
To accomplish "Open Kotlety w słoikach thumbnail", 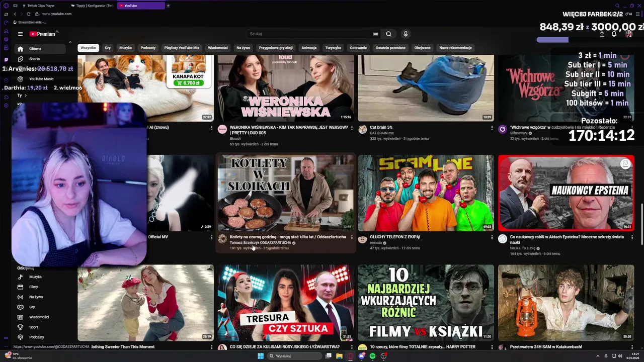I will click(286, 193).
